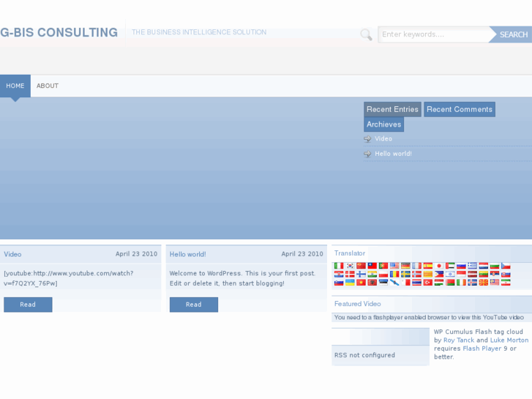Choose the India flag icon
This screenshot has width=532, height=399.
click(372, 274)
